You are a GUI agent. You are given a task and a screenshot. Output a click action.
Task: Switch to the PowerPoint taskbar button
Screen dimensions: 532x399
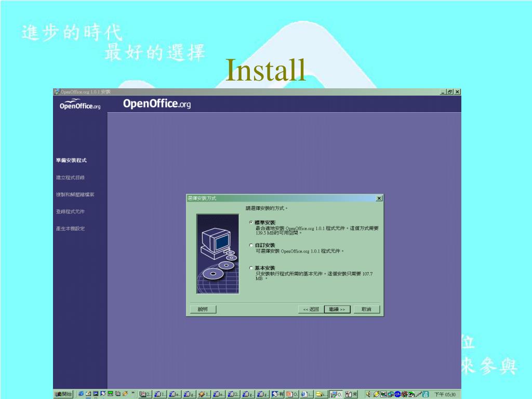(x=292, y=394)
